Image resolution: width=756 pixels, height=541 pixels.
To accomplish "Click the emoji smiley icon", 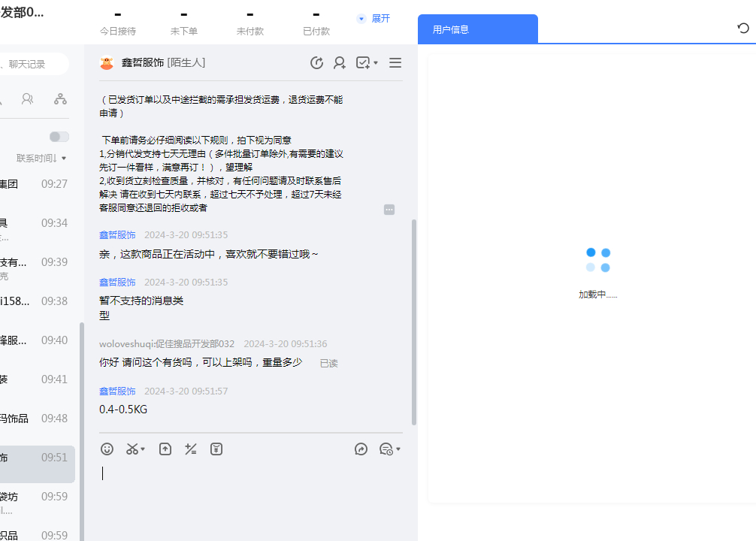I will pyautogui.click(x=107, y=449).
